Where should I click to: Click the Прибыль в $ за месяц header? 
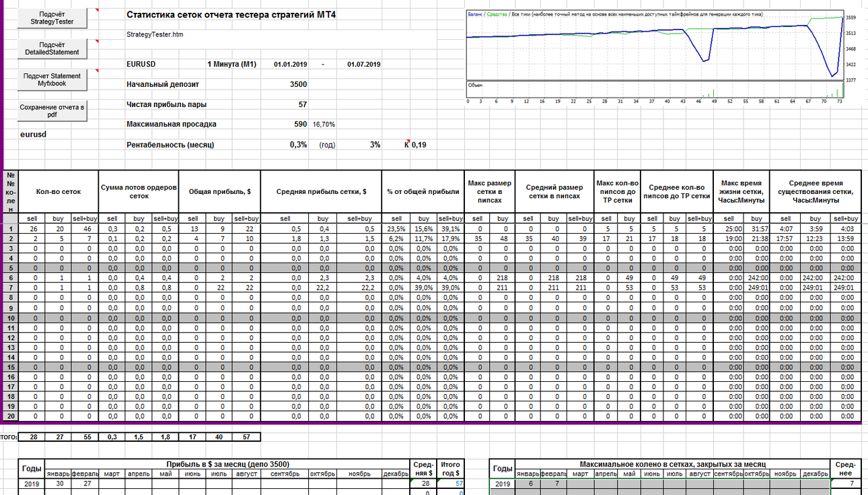coord(227,464)
